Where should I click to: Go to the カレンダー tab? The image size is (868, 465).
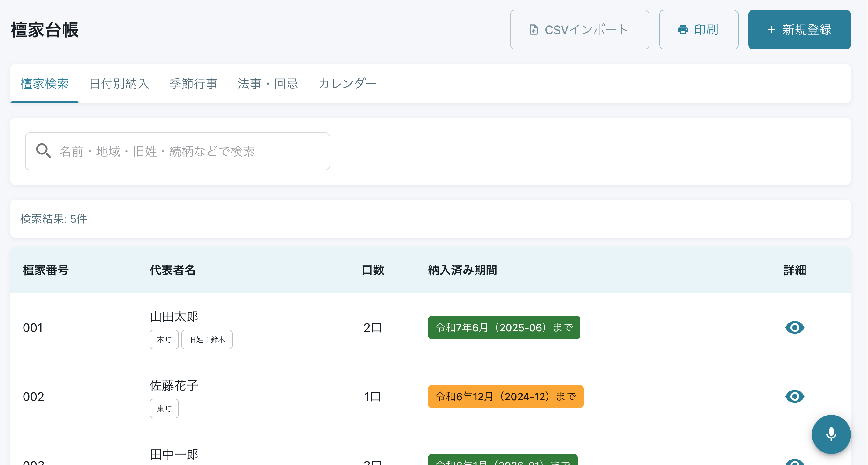coord(347,84)
